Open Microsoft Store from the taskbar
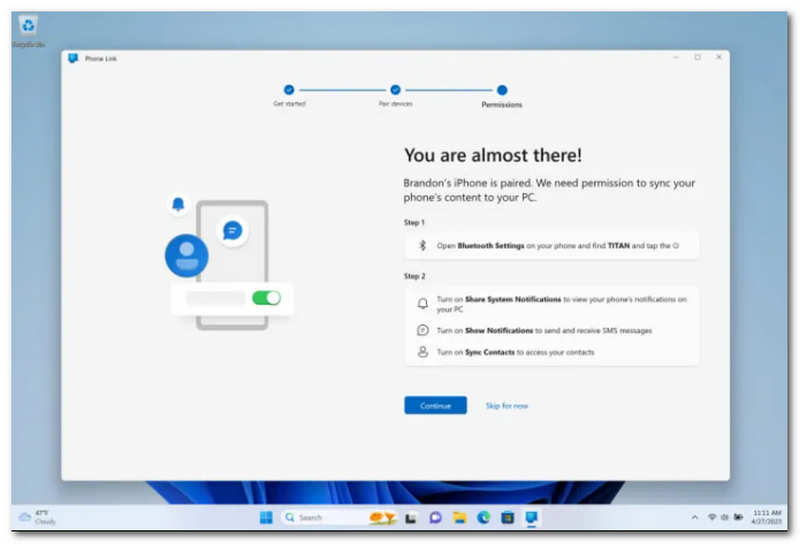 coord(508,518)
